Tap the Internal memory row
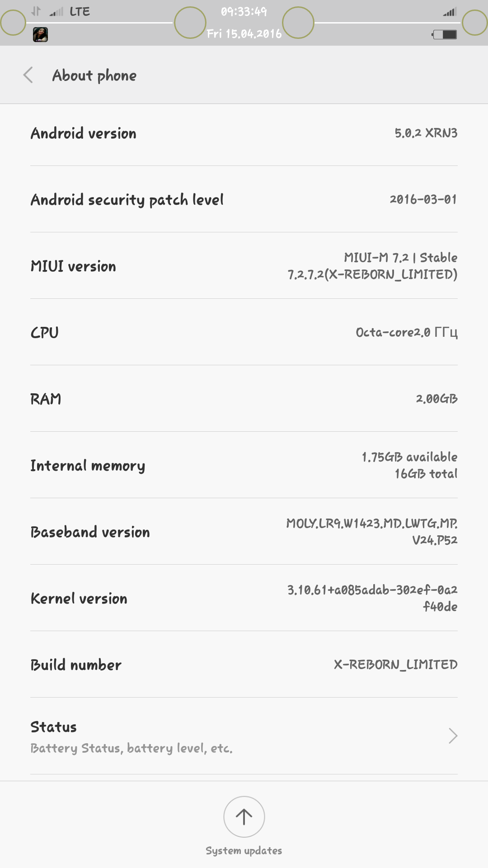The height and width of the screenshot is (868, 488). [x=244, y=465]
